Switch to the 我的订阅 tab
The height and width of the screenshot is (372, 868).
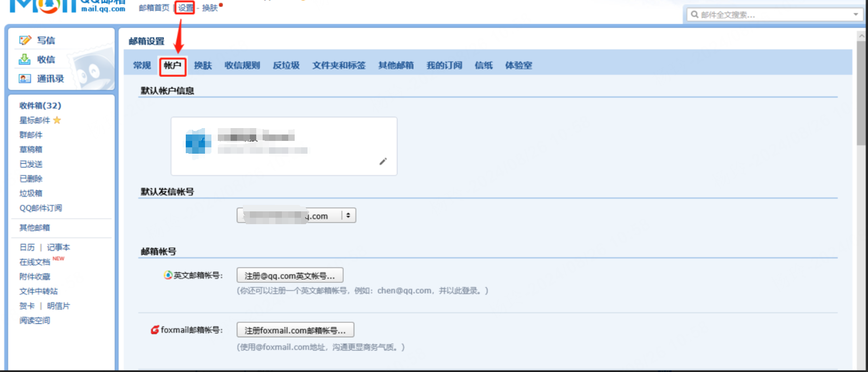[444, 65]
